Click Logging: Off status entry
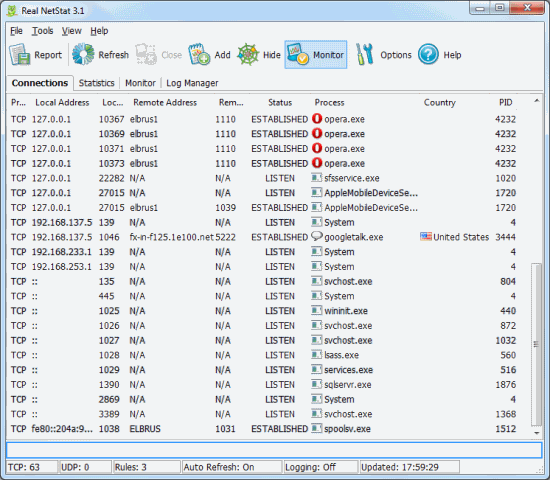The height and width of the screenshot is (480, 550). (x=321, y=467)
